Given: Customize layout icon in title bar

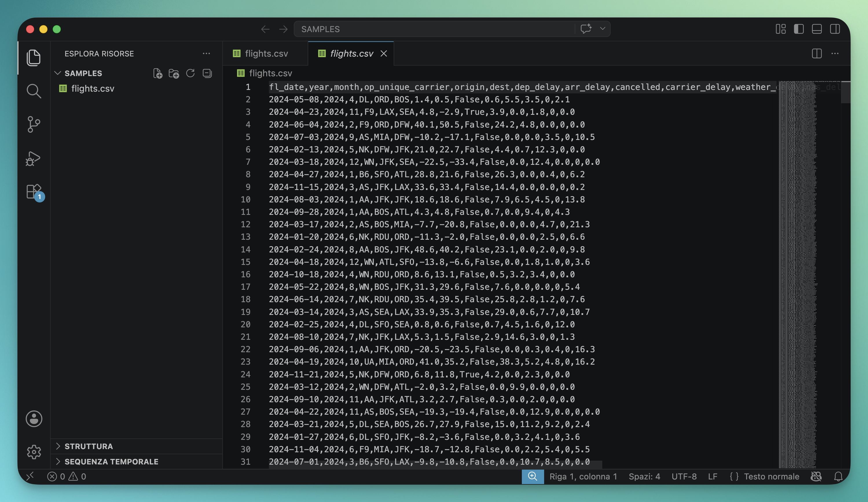Looking at the screenshot, I should pyautogui.click(x=781, y=29).
